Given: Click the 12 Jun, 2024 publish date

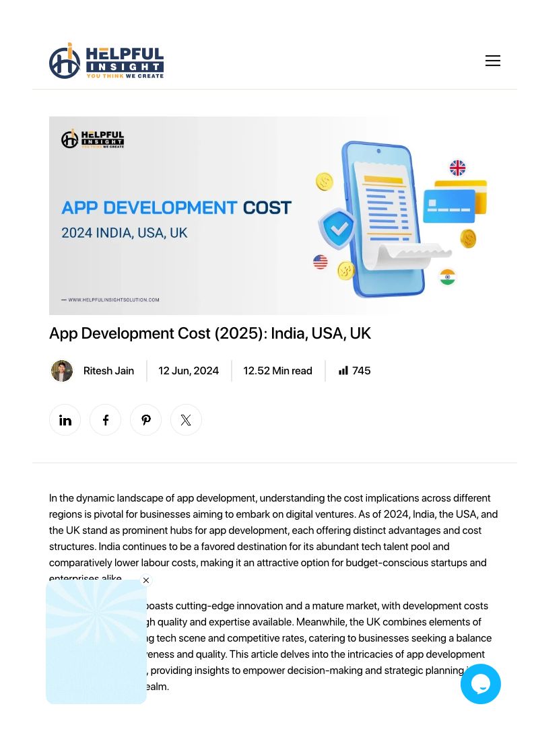Looking at the screenshot, I should [x=189, y=371].
